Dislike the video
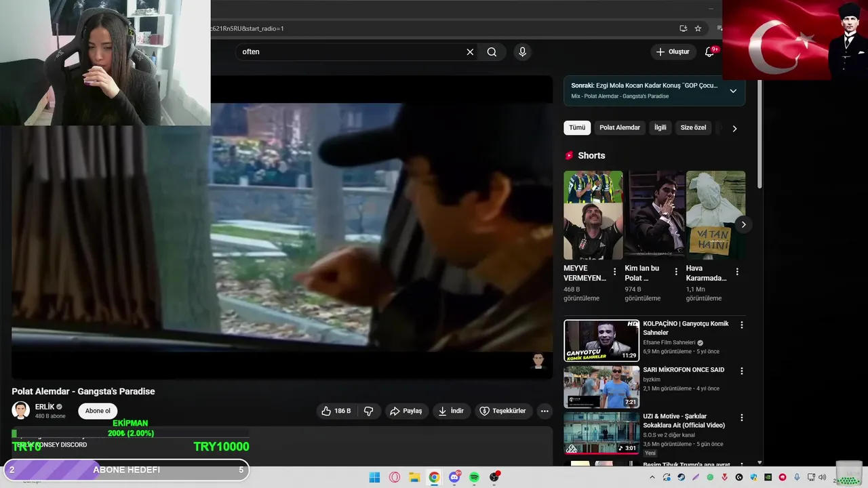 369,411
